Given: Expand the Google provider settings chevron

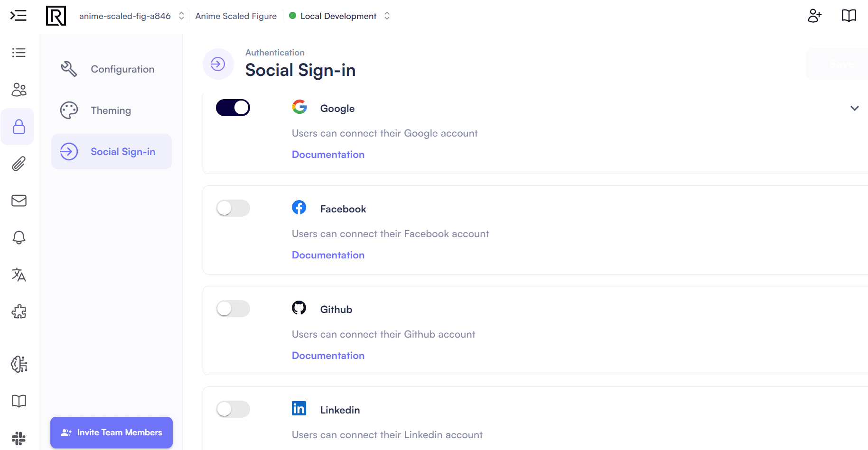Looking at the screenshot, I should pyautogui.click(x=854, y=108).
